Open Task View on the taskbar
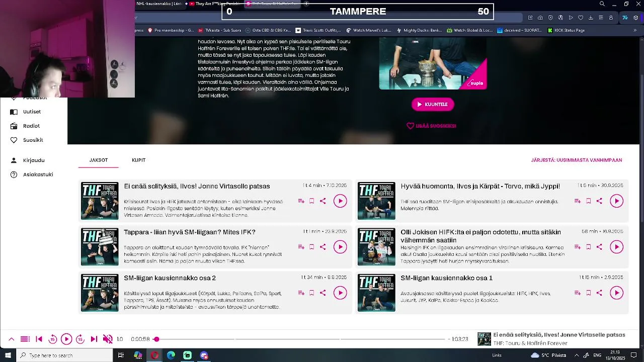This screenshot has height=362, width=644. coord(121,355)
